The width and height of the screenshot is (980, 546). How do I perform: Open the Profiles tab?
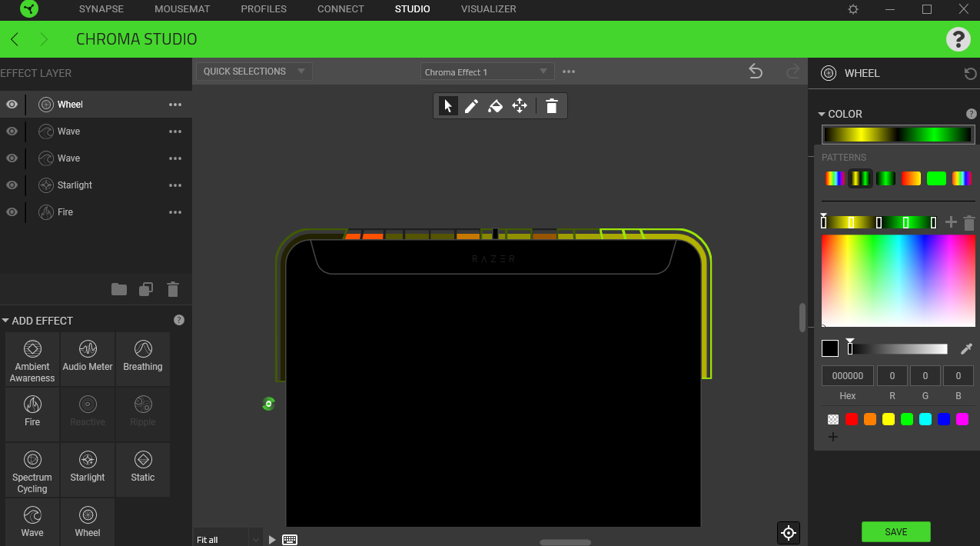tap(264, 9)
